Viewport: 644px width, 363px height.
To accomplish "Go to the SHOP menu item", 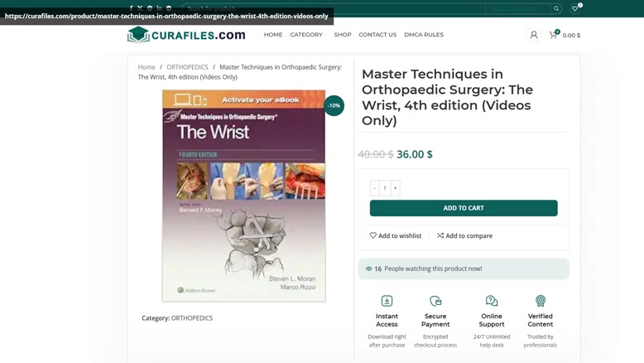I will click(343, 35).
